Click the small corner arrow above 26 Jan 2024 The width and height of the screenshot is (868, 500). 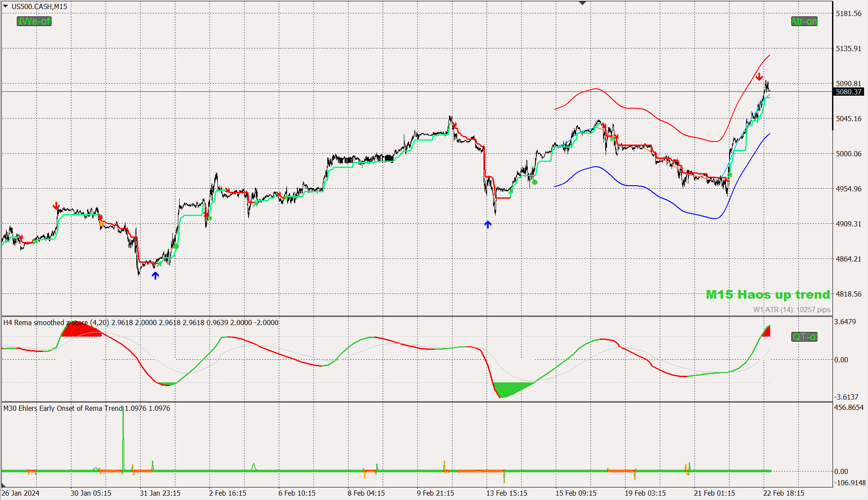pyautogui.click(x=3, y=485)
